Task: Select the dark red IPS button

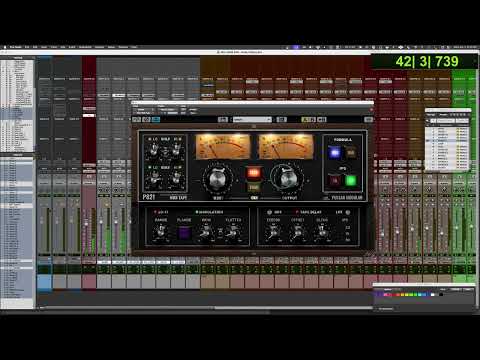Action: (x=334, y=181)
